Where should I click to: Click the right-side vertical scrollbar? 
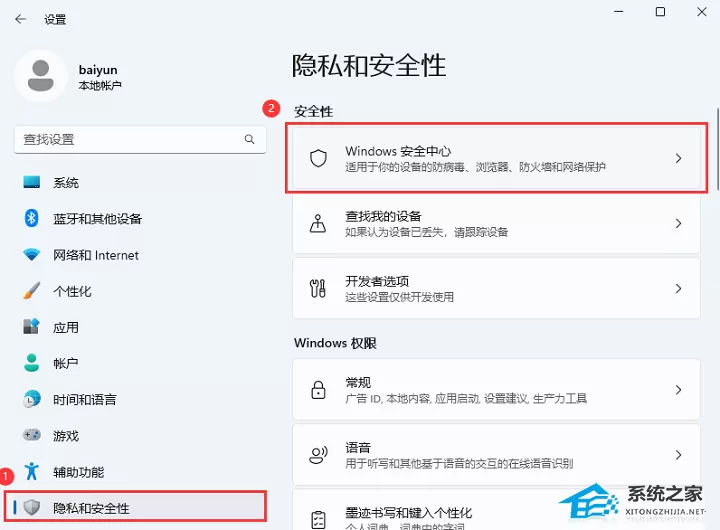717,149
